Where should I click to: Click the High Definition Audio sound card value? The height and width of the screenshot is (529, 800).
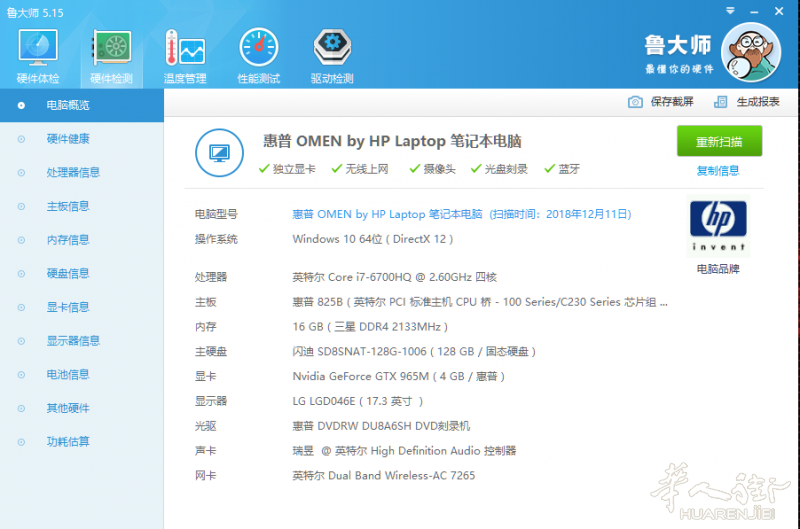pyautogui.click(x=404, y=451)
